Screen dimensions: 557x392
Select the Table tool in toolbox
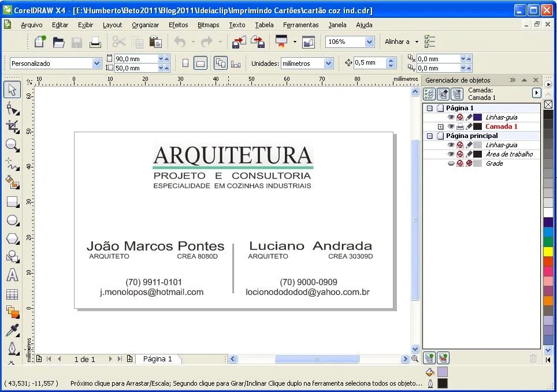point(13,294)
